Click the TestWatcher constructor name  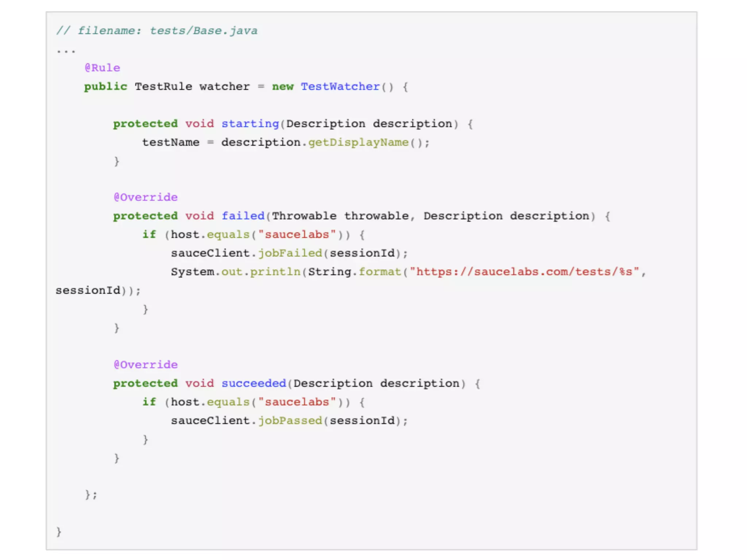click(x=340, y=86)
